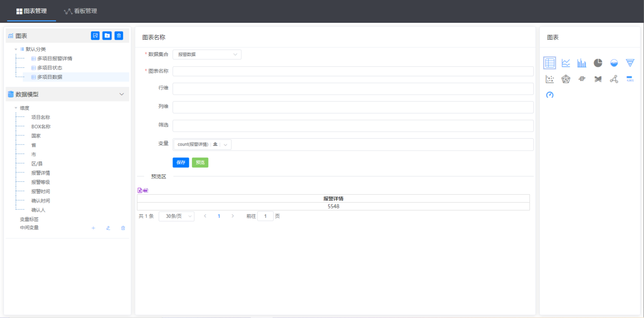The height and width of the screenshot is (318, 644).
Task: Pick the funnel chart type icon
Action: [630, 63]
